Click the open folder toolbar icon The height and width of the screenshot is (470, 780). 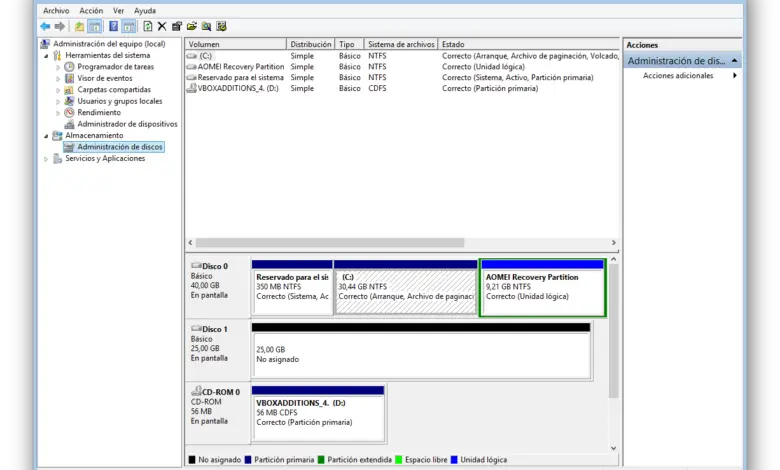(x=192, y=26)
